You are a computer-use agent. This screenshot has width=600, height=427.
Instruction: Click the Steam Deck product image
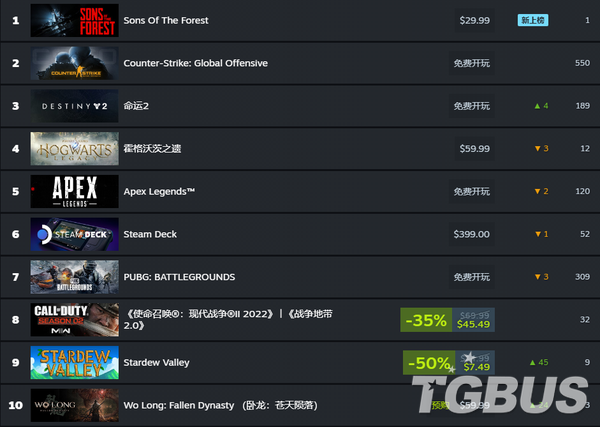pyautogui.click(x=75, y=234)
